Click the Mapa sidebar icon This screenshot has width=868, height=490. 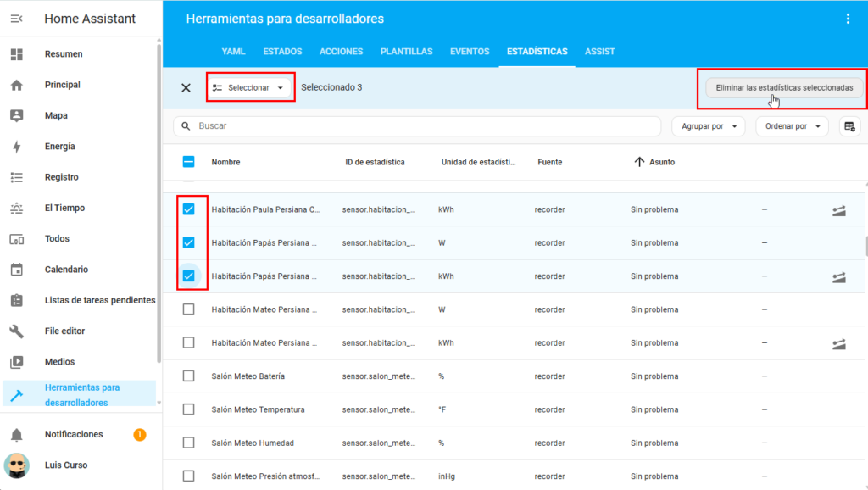[x=17, y=116]
